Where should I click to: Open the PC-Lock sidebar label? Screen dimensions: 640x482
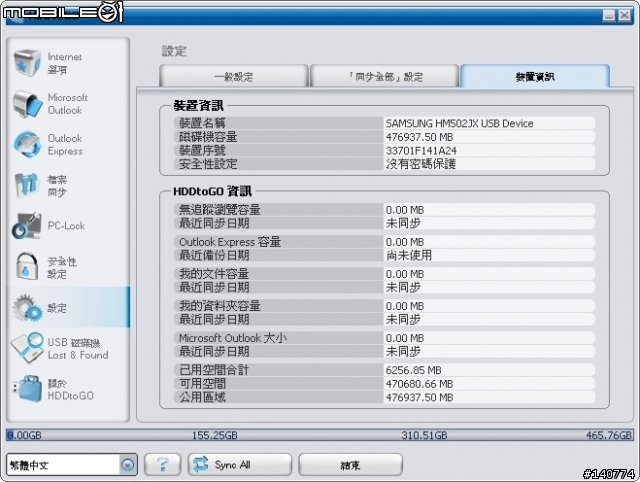click(66, 226)
